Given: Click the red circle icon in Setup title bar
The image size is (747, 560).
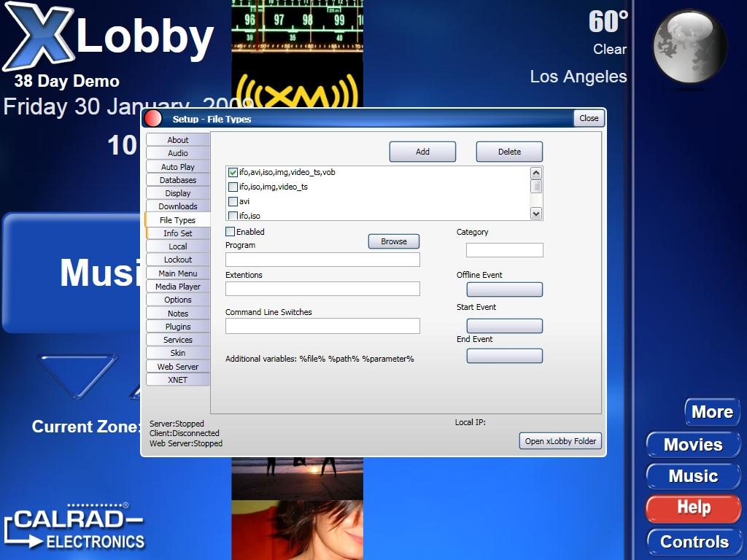Looking at the screenshot, I should tap(153, 119).
